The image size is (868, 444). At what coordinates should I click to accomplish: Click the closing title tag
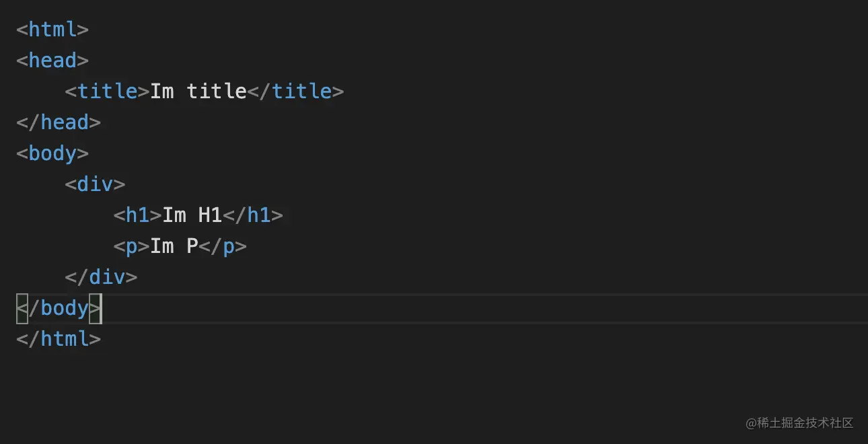tap(296, 91)
